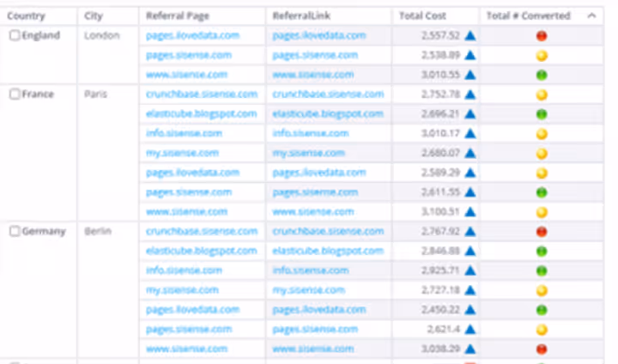Image resolution: width=618 pixels, height=364 pixels.
Task: Click the City column header
Action: coord(94,16)
